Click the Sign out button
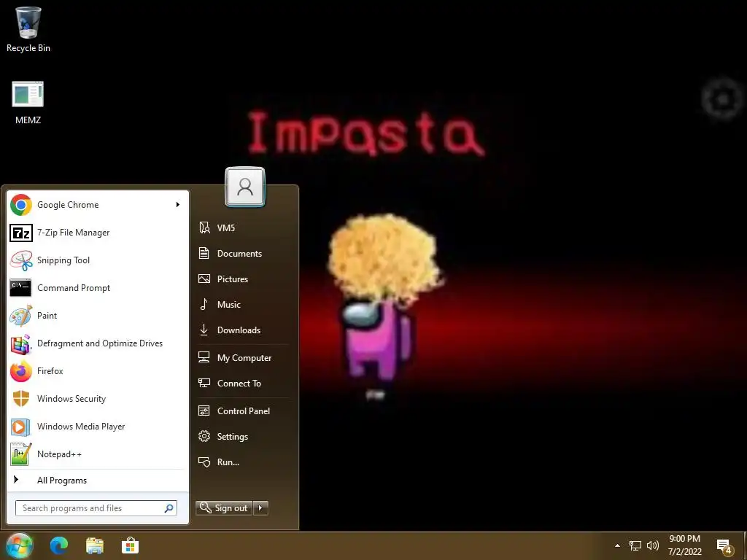 pos(224,508)
